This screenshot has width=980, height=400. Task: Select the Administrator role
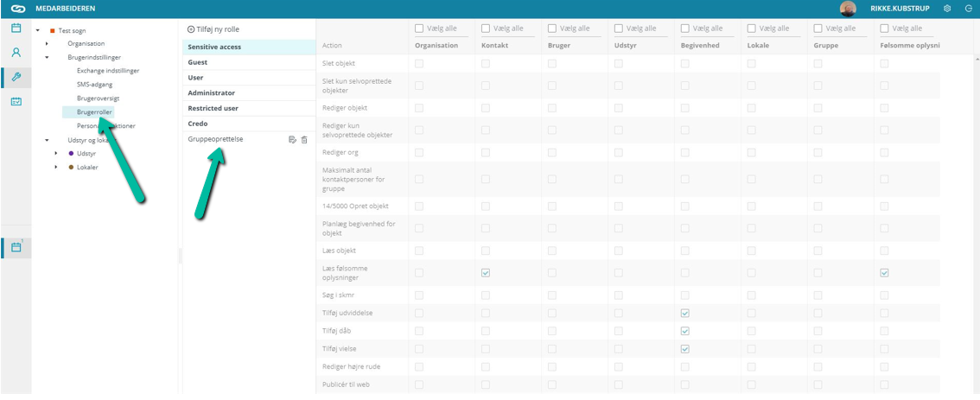248,93
